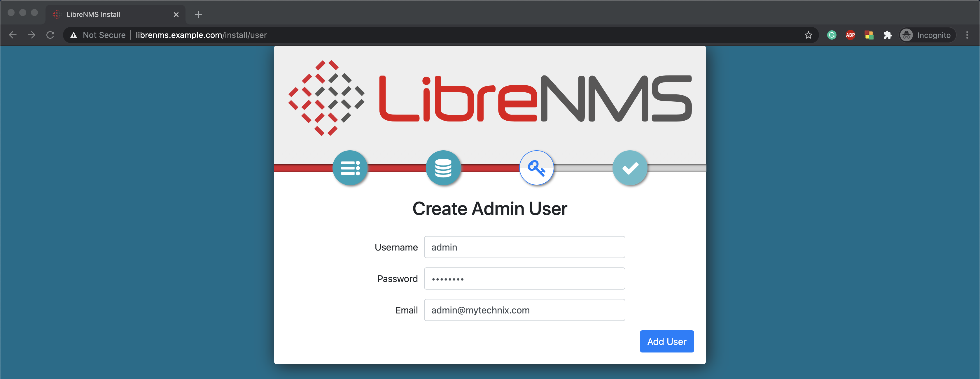Image resolution: width=980 pixels, height=379 pixels.
Task: Click the database step icon
Action: (x=443, y=168)
